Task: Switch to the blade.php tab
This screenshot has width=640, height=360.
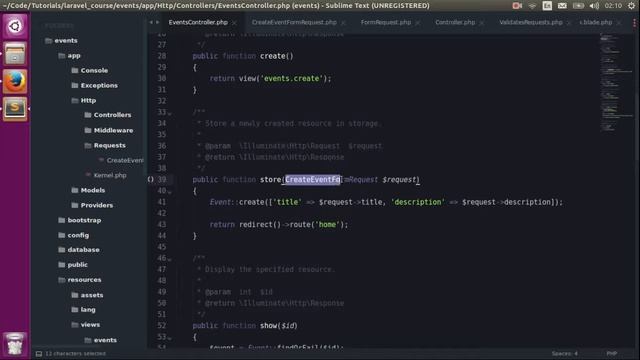Action: [x=596, y=22]
